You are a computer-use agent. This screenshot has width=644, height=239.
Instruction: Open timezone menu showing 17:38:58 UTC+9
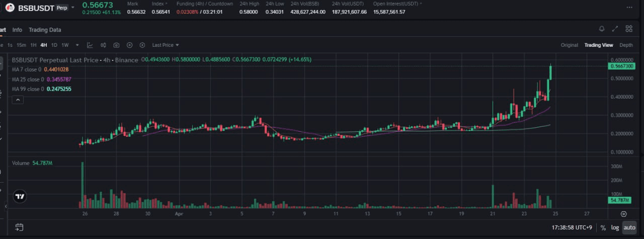click(x=572, y=227)
